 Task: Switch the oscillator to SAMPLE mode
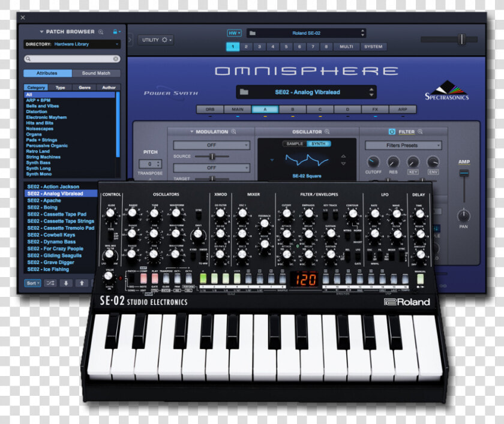click(x=295, y=143)
